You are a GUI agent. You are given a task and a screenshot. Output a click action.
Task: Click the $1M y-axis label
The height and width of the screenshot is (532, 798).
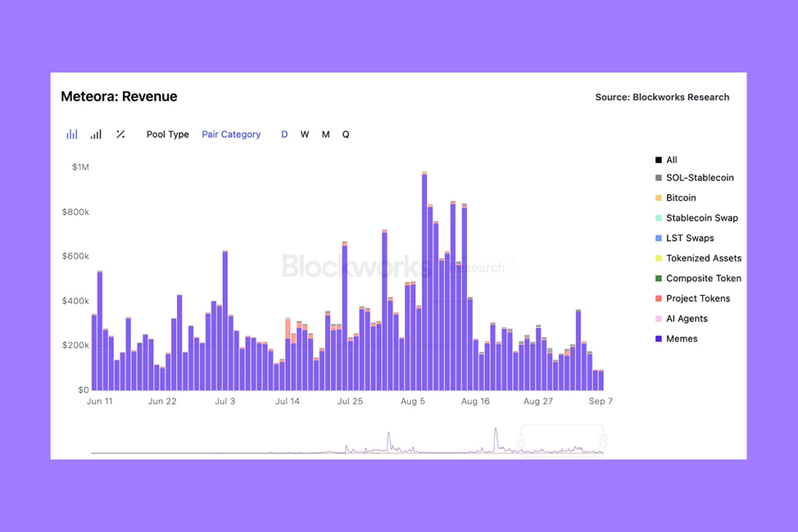click(80, 167)
